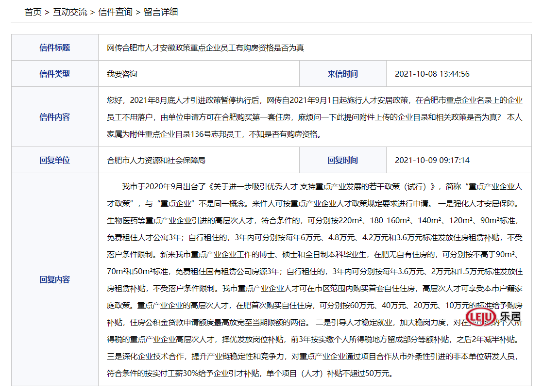
Task: Click the timestamp 2021-10-08 13:44:56
Action: pos(432,74)
